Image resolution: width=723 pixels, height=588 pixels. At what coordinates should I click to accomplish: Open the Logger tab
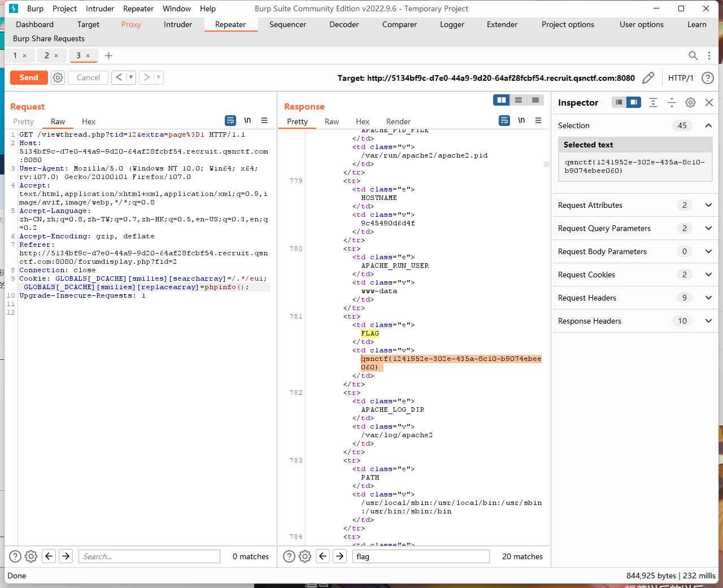tap(452, 24)
